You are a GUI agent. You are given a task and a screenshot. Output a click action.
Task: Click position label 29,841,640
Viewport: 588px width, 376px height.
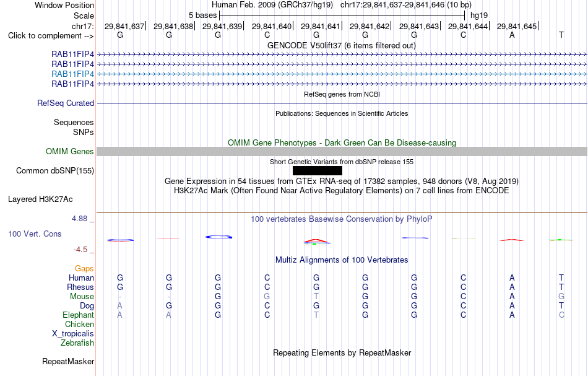click(272, 26)
